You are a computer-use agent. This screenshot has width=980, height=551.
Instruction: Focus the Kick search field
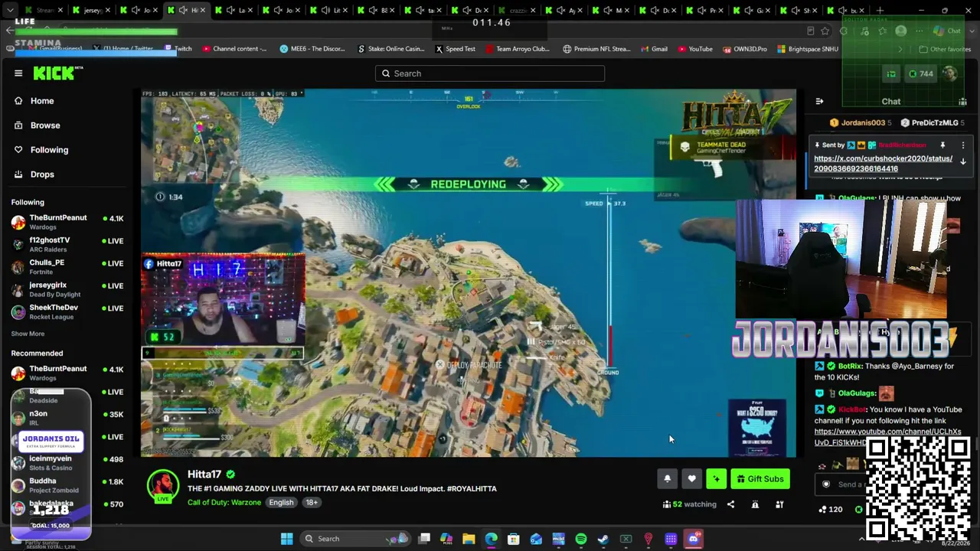coord(490,73)
